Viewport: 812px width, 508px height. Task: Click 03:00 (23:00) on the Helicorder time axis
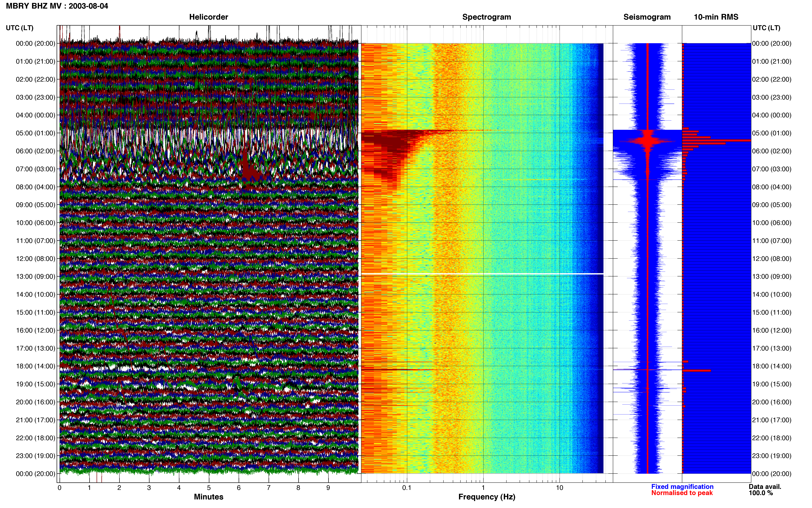click(36, 97)
